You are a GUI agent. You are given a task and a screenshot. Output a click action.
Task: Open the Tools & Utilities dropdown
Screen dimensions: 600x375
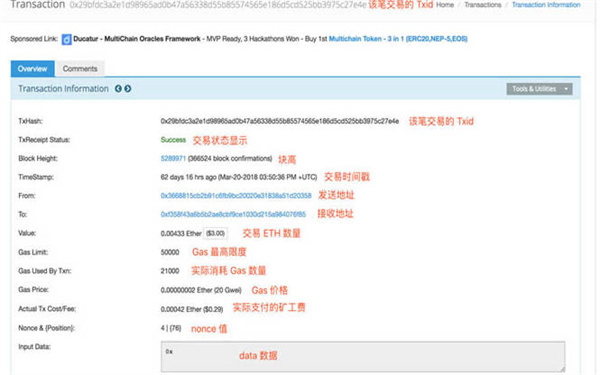[x=539, y=89]
